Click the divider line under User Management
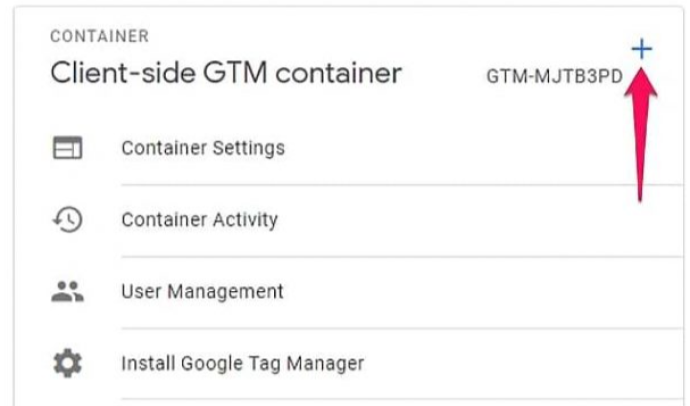The image size is (690, 406). point(402,328)
